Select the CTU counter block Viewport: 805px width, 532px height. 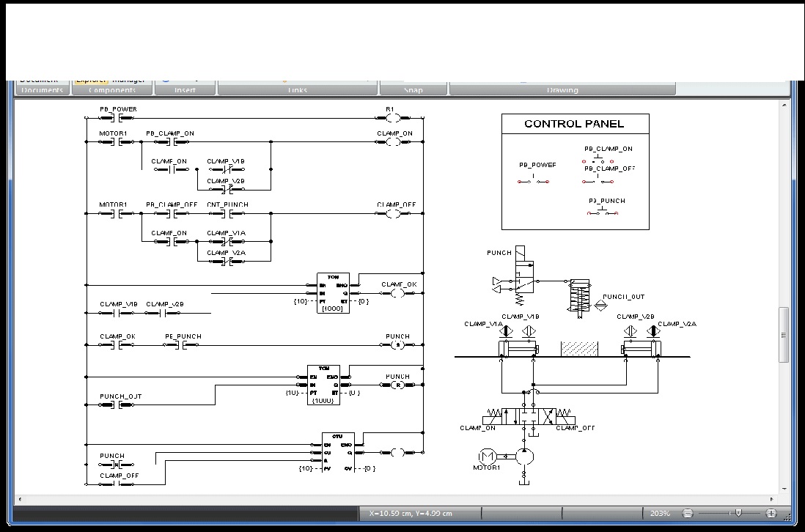pos(338,452)
